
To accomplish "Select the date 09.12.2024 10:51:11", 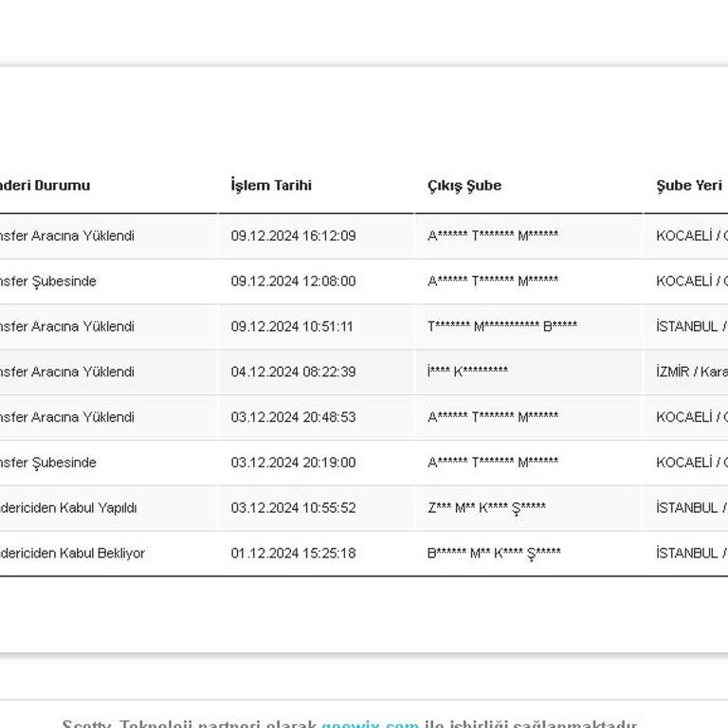I will (292, 326).
